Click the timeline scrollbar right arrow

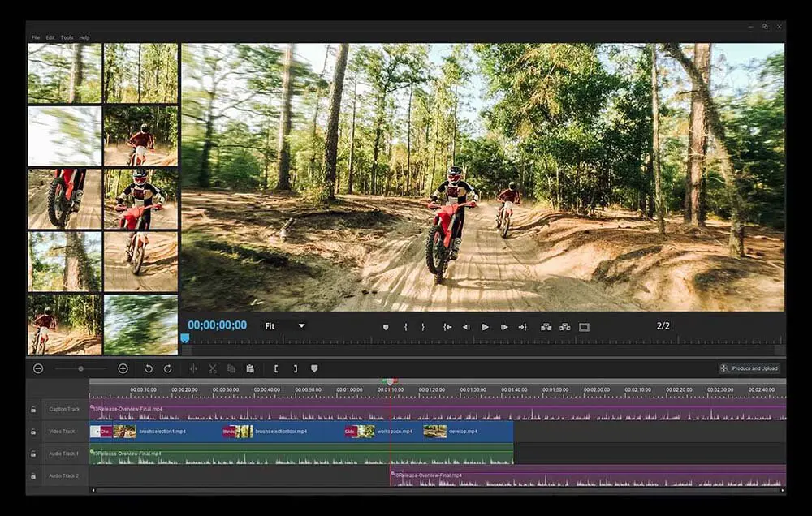(782, 490)
